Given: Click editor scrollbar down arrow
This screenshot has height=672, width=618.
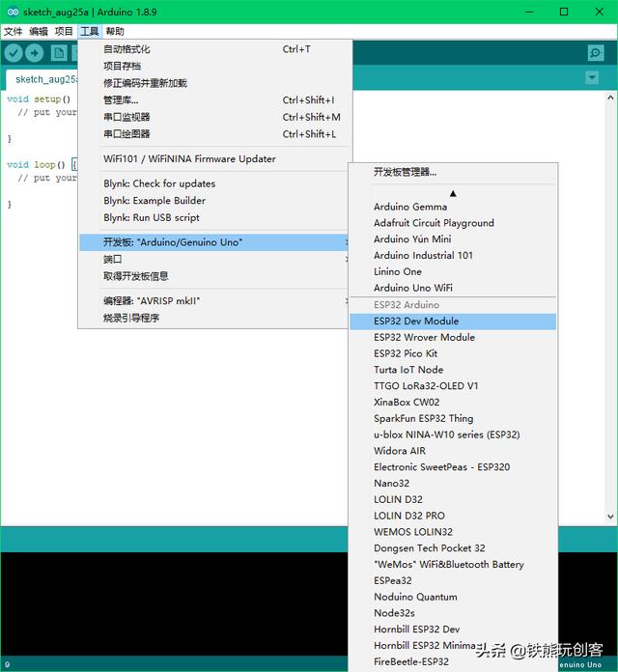Looking at the screenshot, I should point(610,517).
